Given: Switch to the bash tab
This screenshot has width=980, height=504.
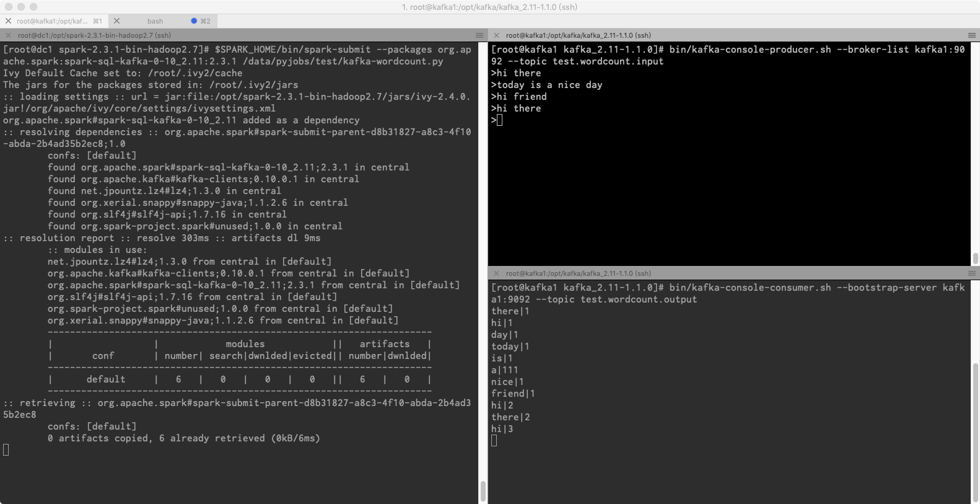Looking at the screenshot, I should 155,21.
